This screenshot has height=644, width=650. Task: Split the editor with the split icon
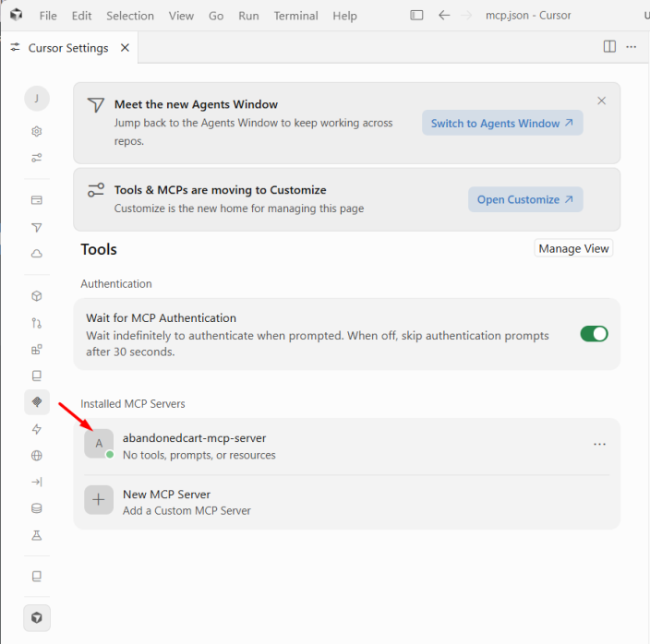(x=609, y=46)
